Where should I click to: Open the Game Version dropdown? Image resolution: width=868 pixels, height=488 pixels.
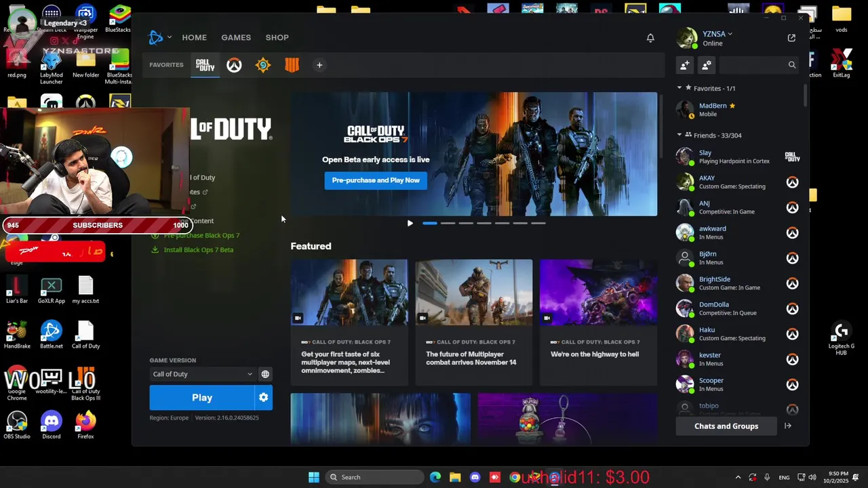click(x=202, y=374)
